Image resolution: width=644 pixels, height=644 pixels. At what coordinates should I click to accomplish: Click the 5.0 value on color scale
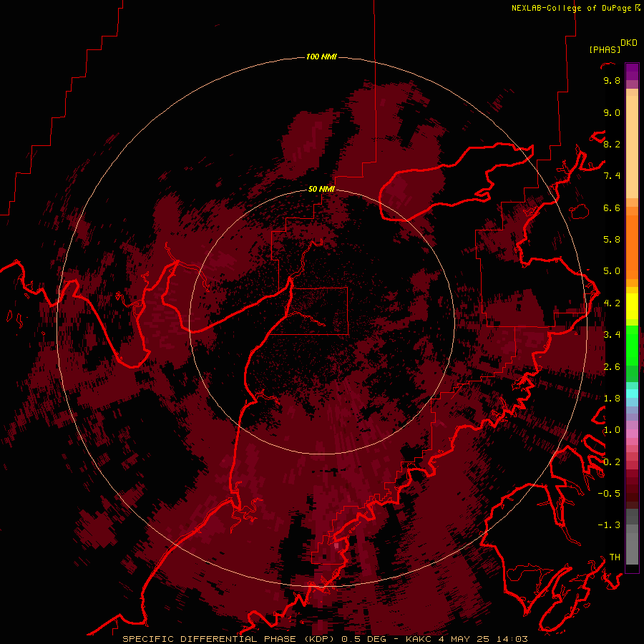click(x=612, y=271)
